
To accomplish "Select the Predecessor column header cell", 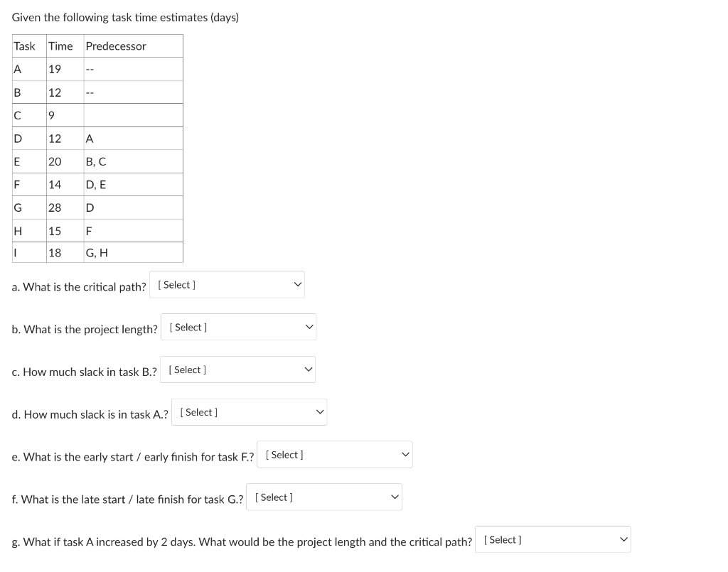I will point(116,45).
